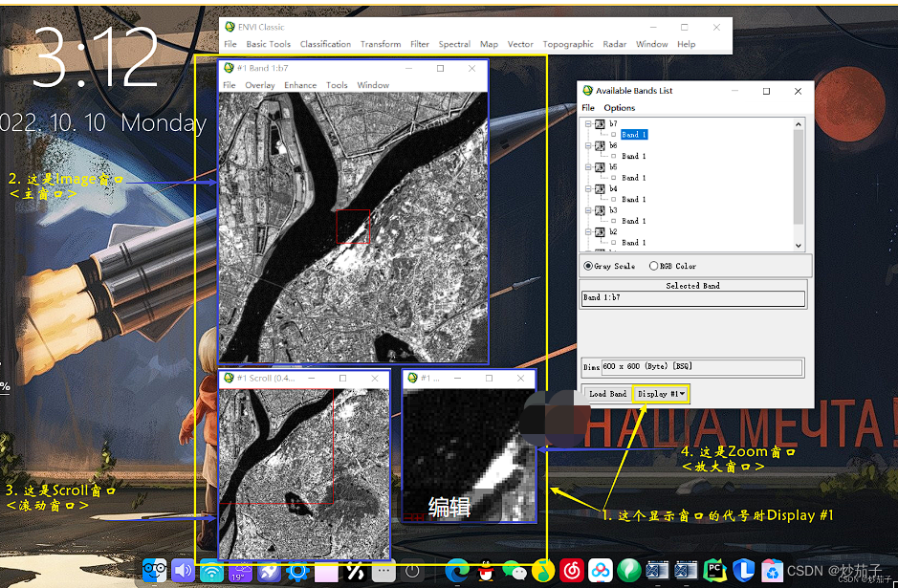Collapse the b5 file node
This screenshot has height=588, width=898.
coord(588,167)
